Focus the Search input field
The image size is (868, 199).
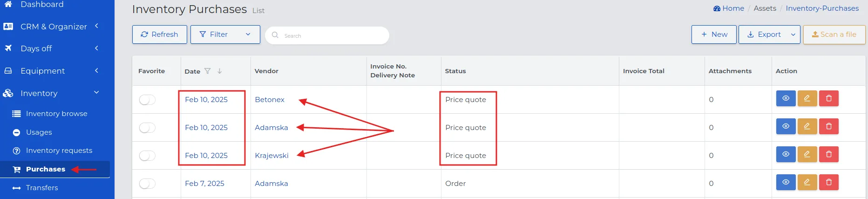327,35
